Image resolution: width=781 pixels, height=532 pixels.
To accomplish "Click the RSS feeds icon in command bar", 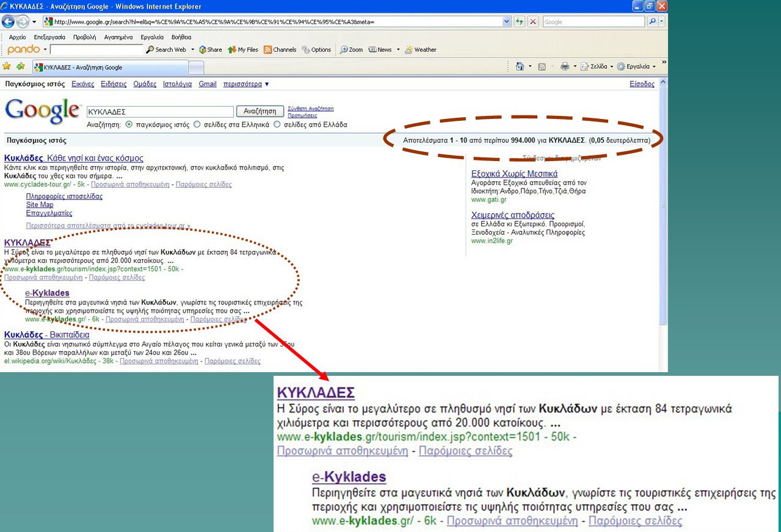I will coord(542,66).
